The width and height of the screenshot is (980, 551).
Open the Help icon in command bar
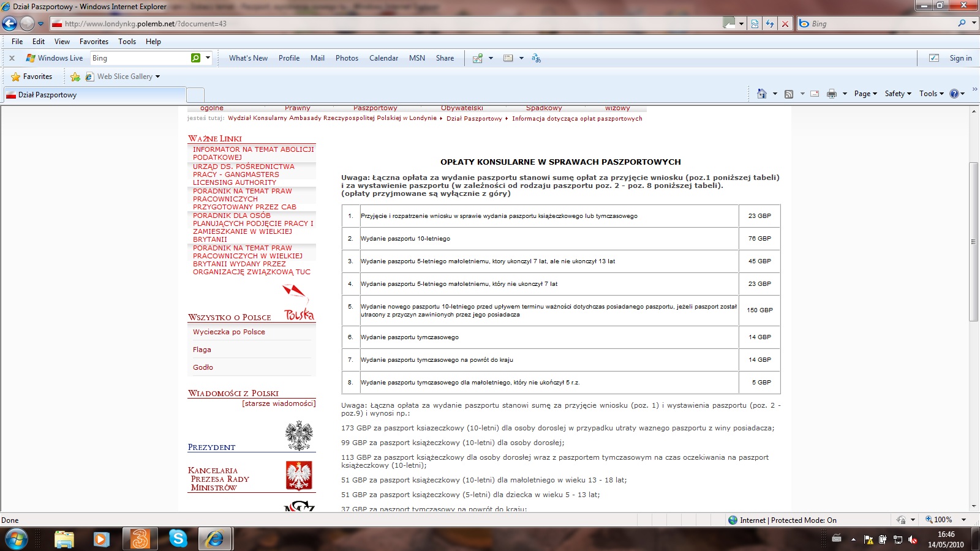tap(954, 94)
